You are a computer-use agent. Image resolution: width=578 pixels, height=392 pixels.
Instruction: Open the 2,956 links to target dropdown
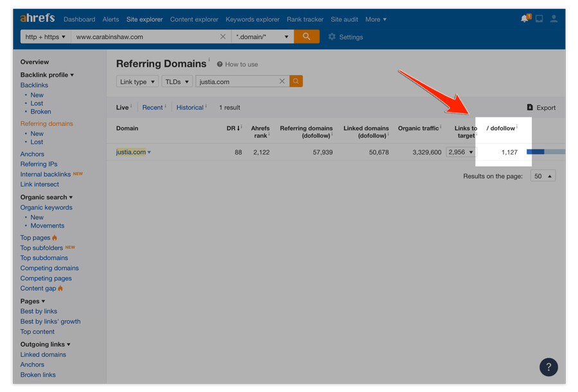[x=460, y=152]
